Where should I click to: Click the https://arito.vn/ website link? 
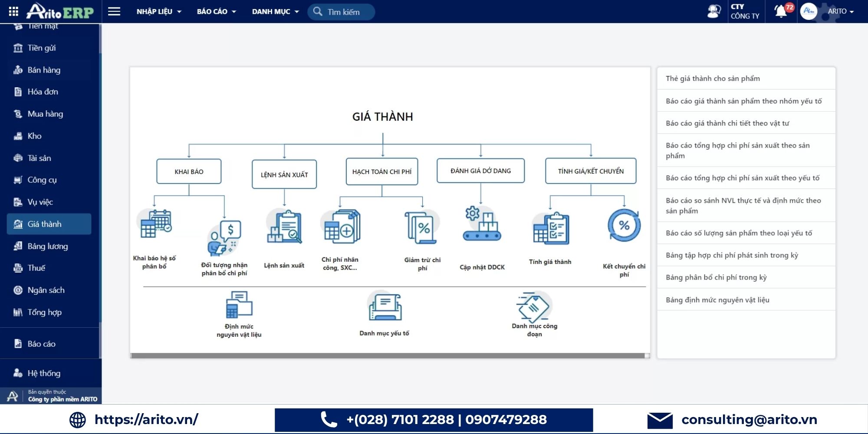(146, 420)
